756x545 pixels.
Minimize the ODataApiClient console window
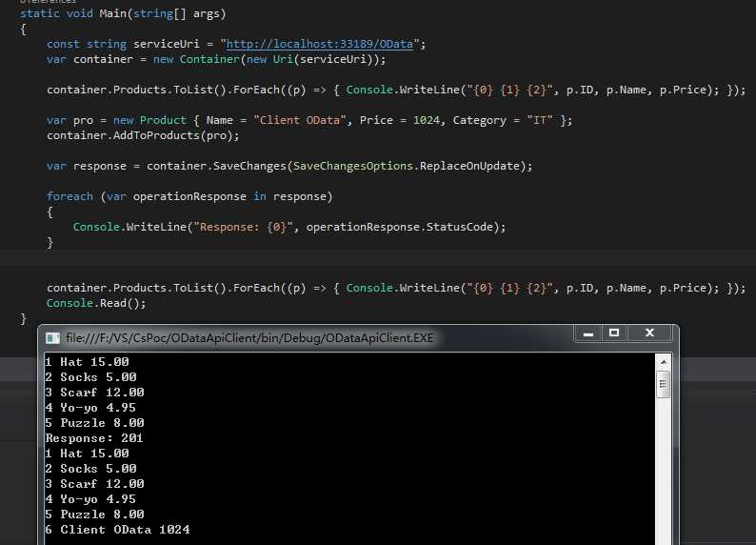[587, 333]
